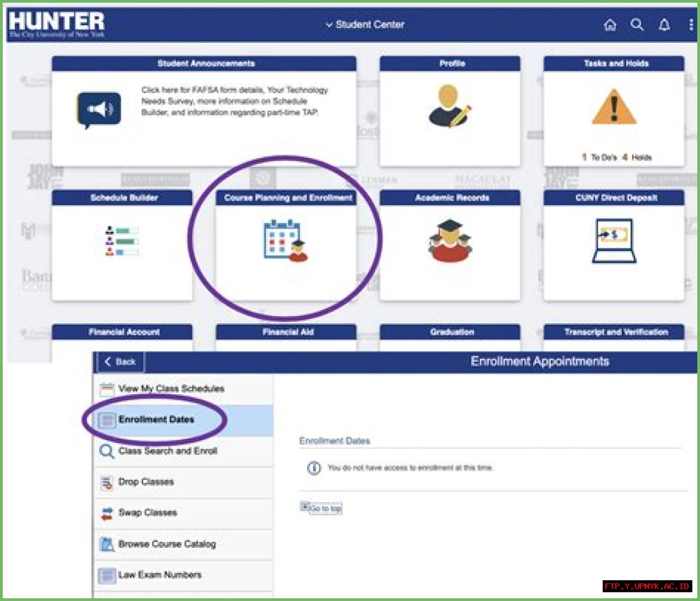Select the Drop Classes icon in the sidebar
Viewport: 700px width, 601px height.
tap(106, 482)
